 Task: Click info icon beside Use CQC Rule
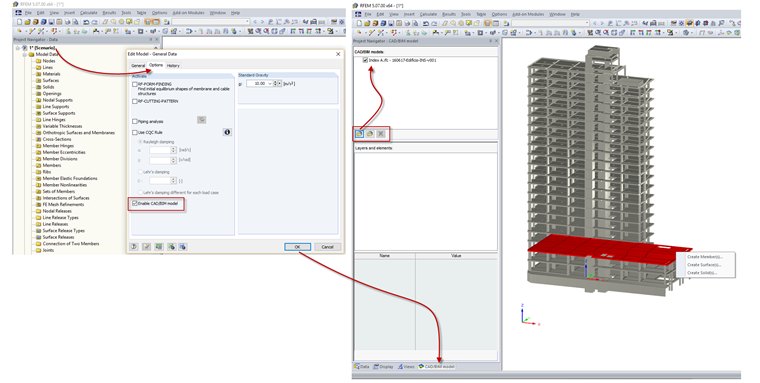227,132
